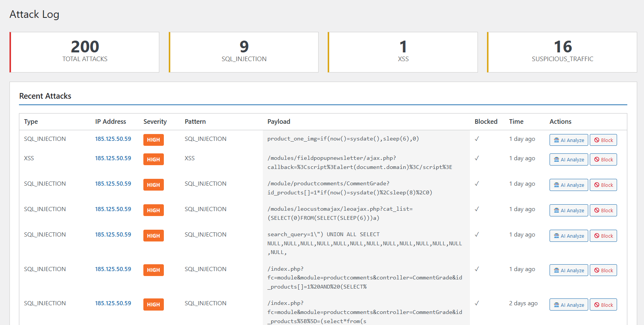This screenshot has width=644, height=325.
Task: Click the blocked checkmark for the product_one_img row
Action: click(477, 139)
